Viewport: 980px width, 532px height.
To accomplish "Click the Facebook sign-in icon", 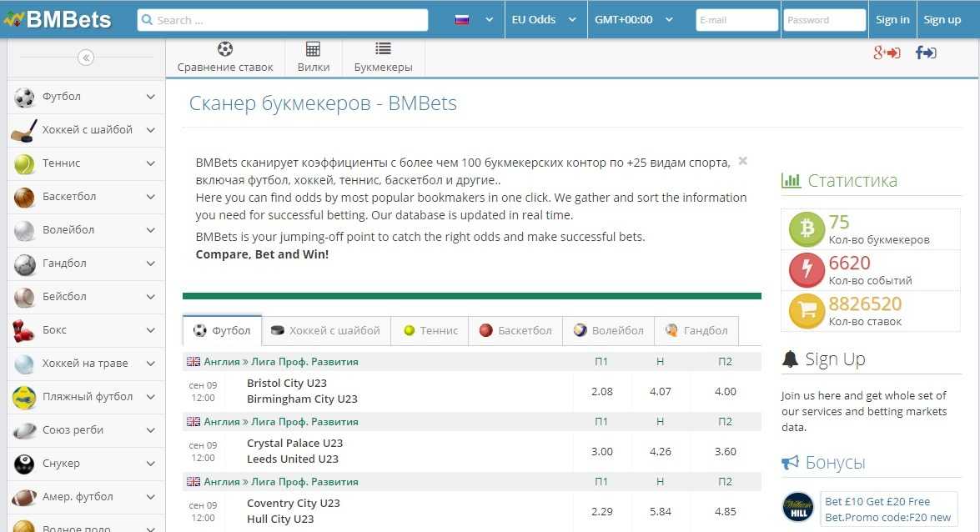I will [x=925, y=53].
